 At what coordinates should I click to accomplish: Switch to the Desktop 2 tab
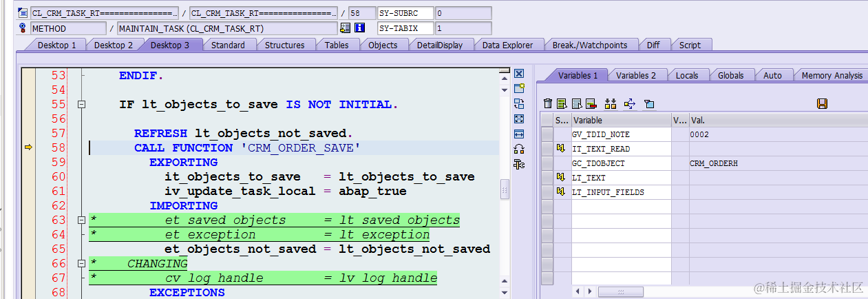point(114,45)
